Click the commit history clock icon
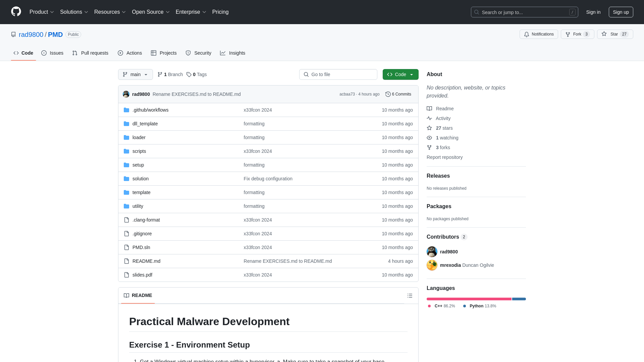The image size is (644, 362). (x=388, y=94)
